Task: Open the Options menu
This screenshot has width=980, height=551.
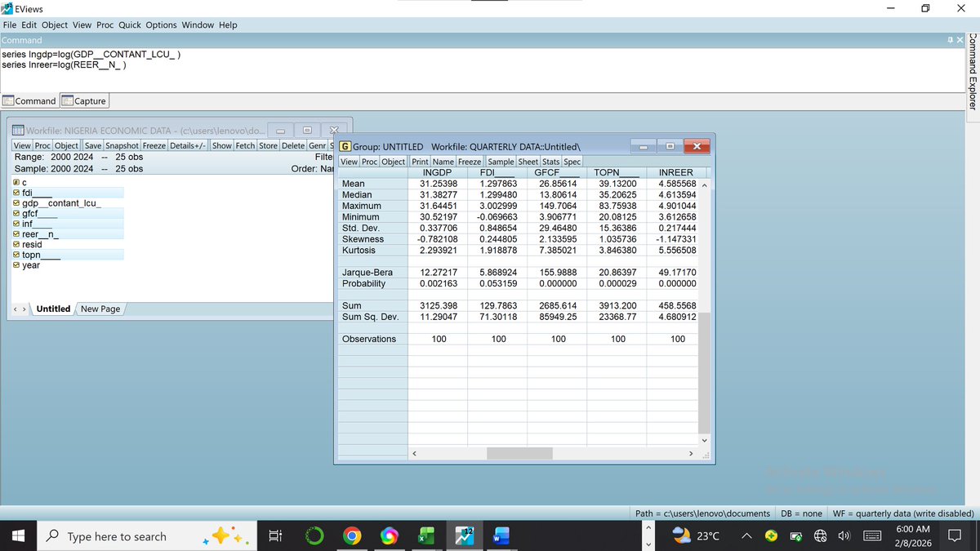Action: coord(161,24)
